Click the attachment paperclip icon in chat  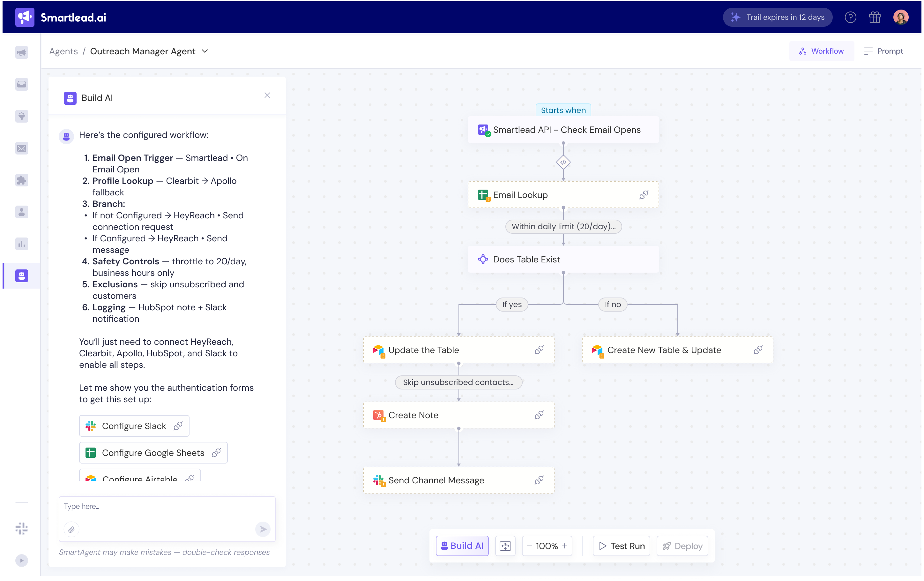coord(71,530)
